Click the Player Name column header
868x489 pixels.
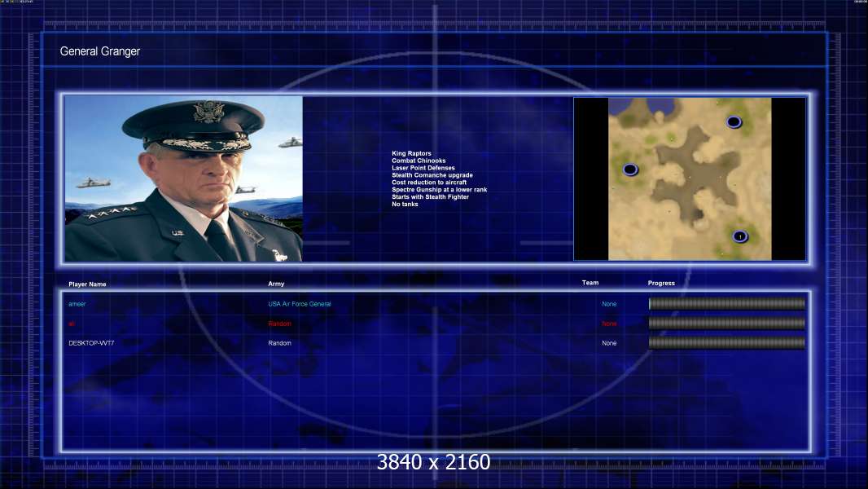pyautogui.click(x=87, y=284)
